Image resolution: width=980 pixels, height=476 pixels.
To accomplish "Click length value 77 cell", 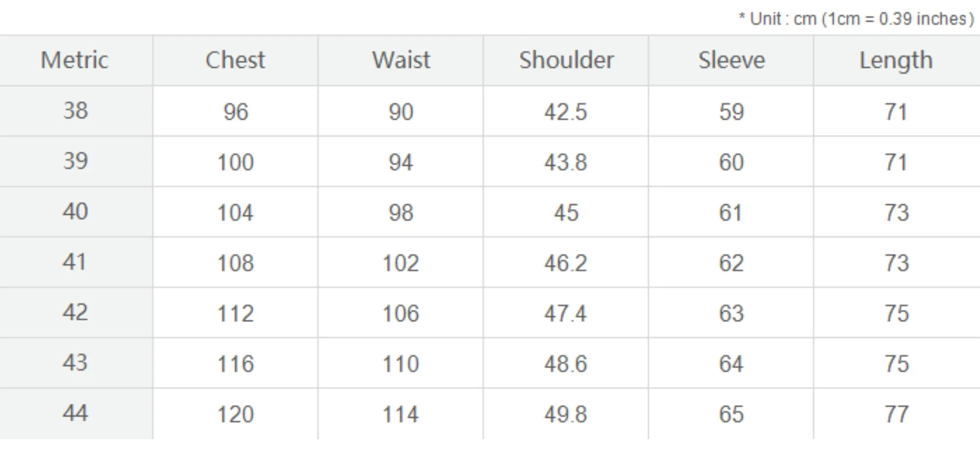I will [896, 415].
